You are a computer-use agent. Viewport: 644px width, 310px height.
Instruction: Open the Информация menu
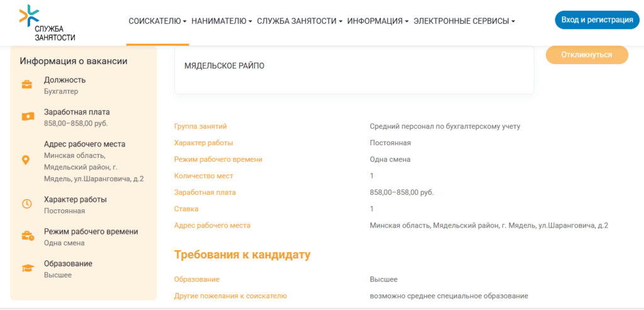tap(377, 21)
